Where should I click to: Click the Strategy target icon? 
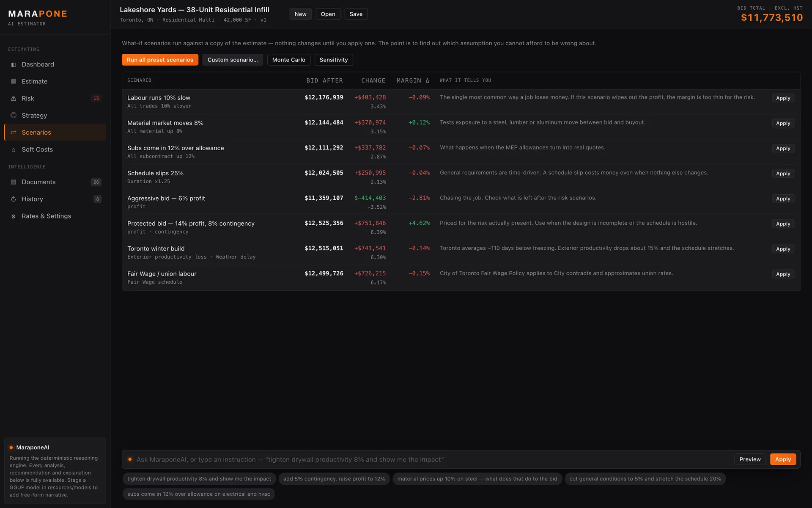(x=14, y=115)
